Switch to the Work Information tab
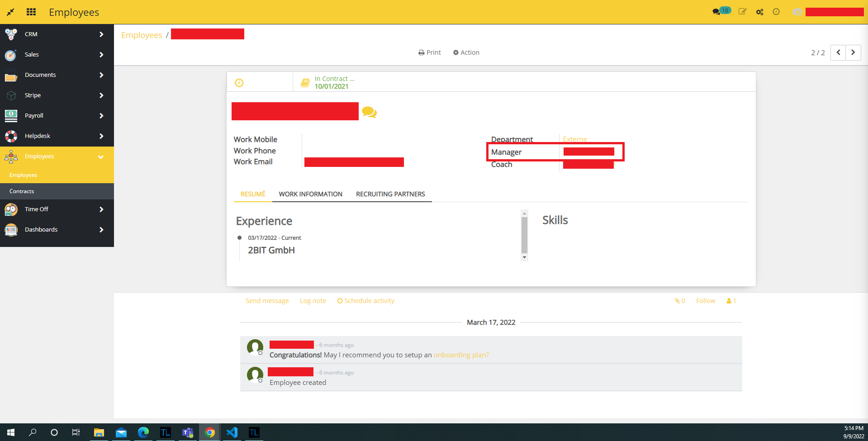The height and width of the screenshot is (441, 868). (x=310, y=194)
